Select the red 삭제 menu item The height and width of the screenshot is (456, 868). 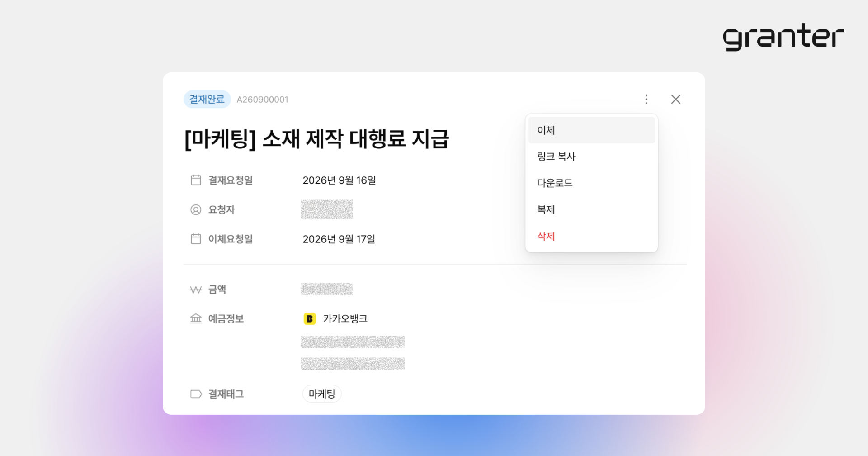click(x=591, y=236)
